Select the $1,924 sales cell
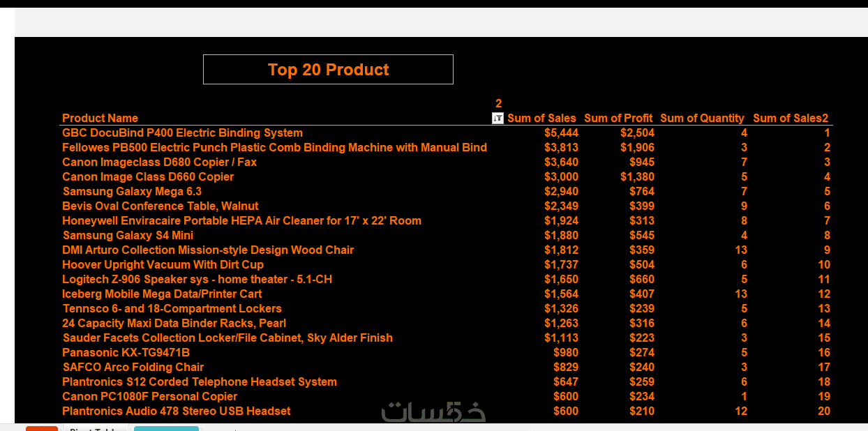 click(561, 221)
